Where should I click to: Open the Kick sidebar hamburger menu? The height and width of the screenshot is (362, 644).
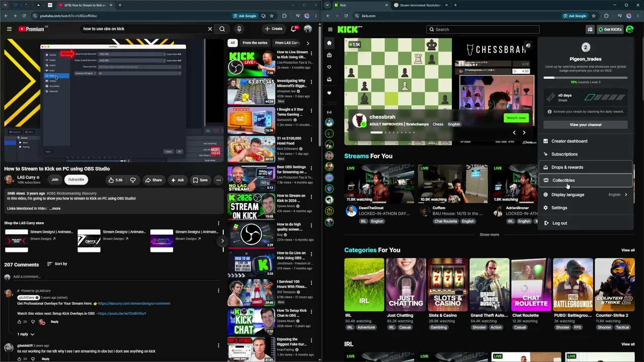point(330,30)
